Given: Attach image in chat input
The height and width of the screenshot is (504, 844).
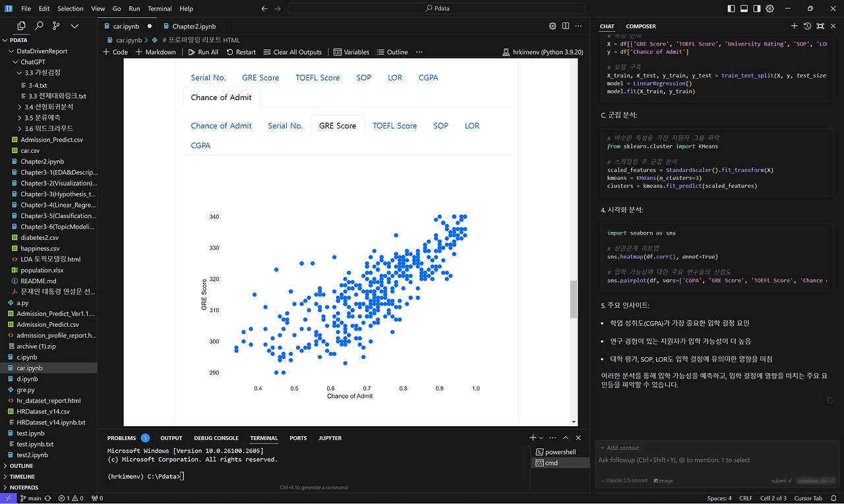Looking at the screenshot, I should pyautogui.click(x=663, y=481).
